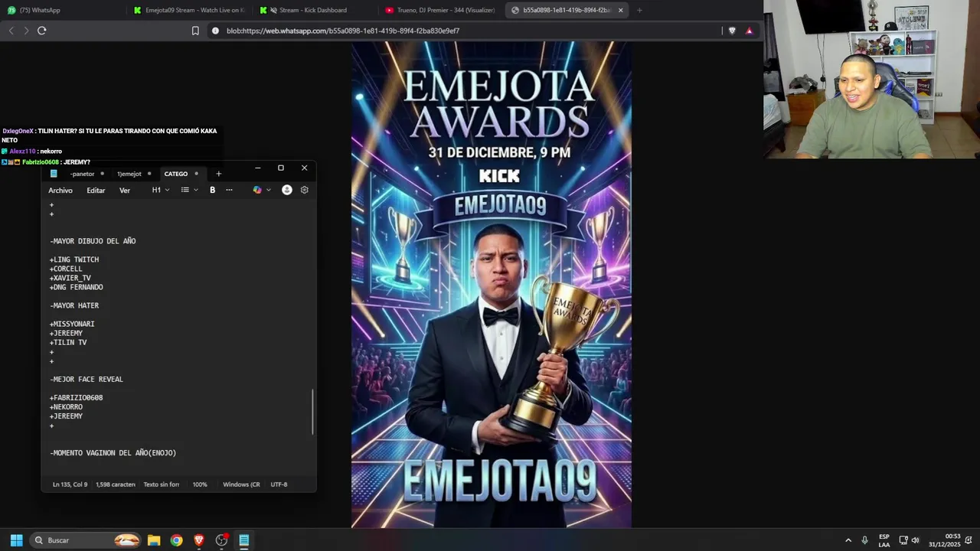Click the -MAYOR HATER line
The image size is (980, 551).
[74, 305]
